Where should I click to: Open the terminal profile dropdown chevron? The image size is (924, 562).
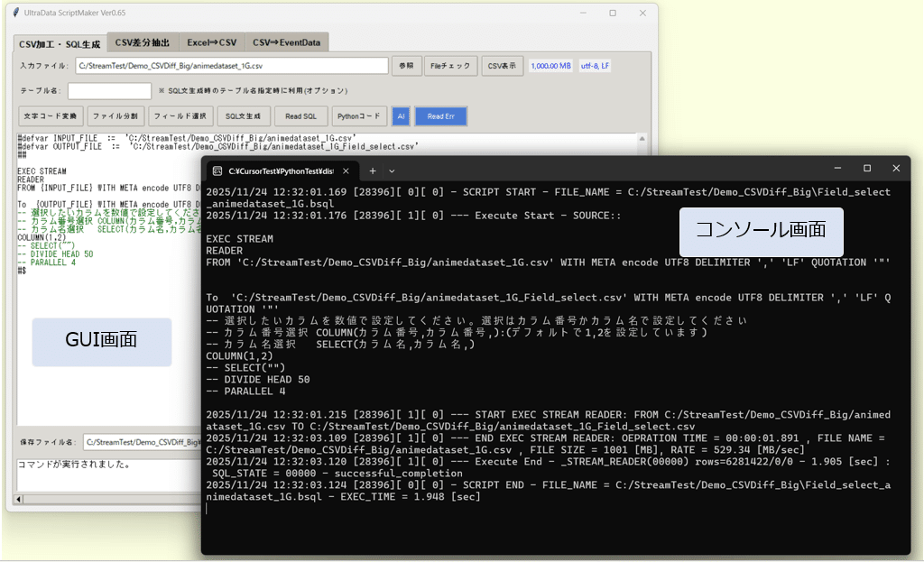click(x=392, y=170)
